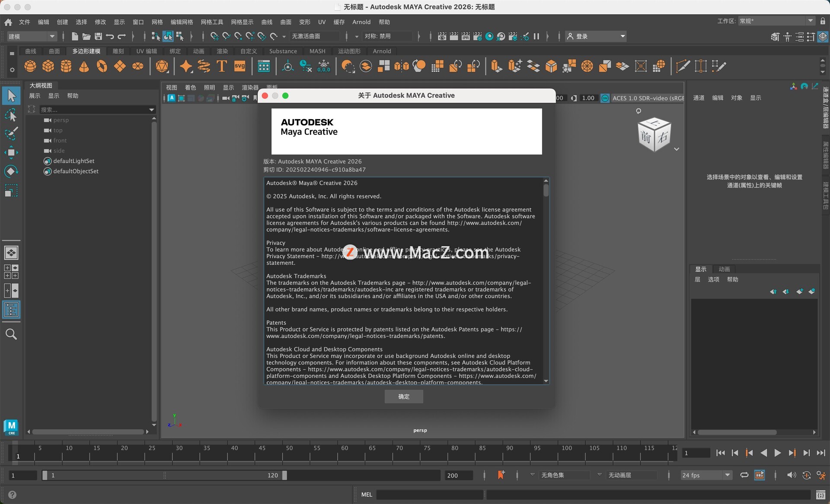Open the Arnold menu in menu bar
The width and height of the screenshot is (830, 504).
[361, 22]
